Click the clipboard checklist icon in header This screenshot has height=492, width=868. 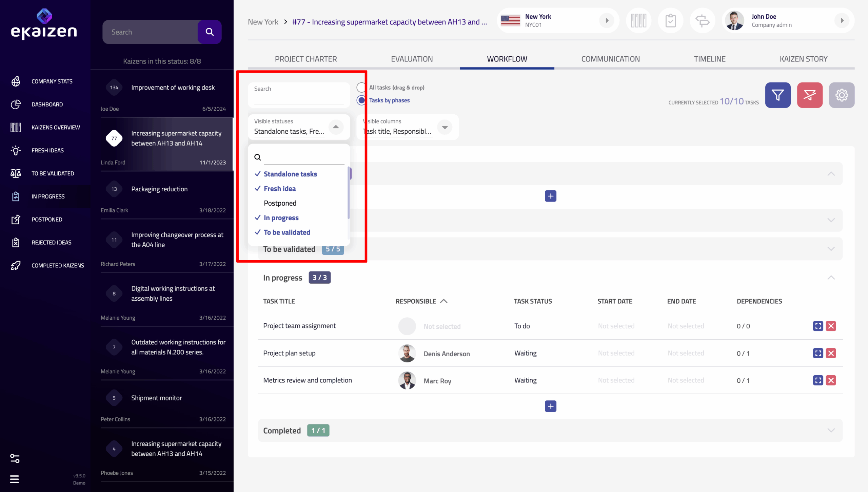point(670,21)
